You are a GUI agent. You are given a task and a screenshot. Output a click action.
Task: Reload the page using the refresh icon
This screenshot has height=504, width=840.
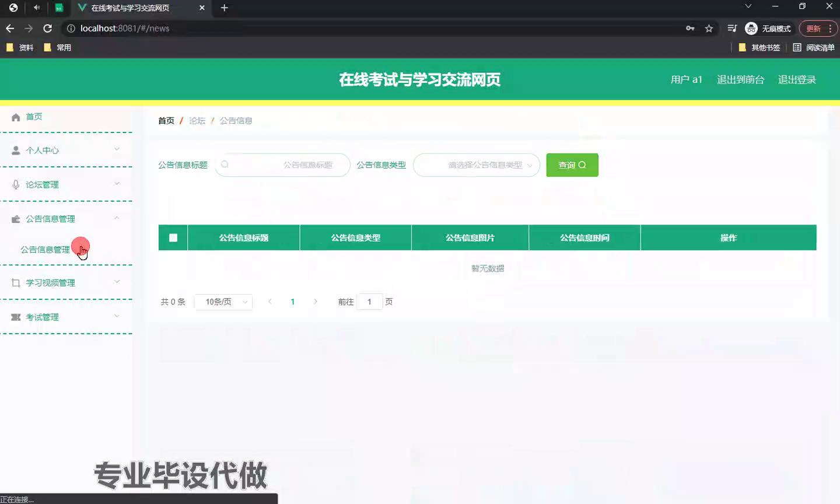click(x=48, y=29)
